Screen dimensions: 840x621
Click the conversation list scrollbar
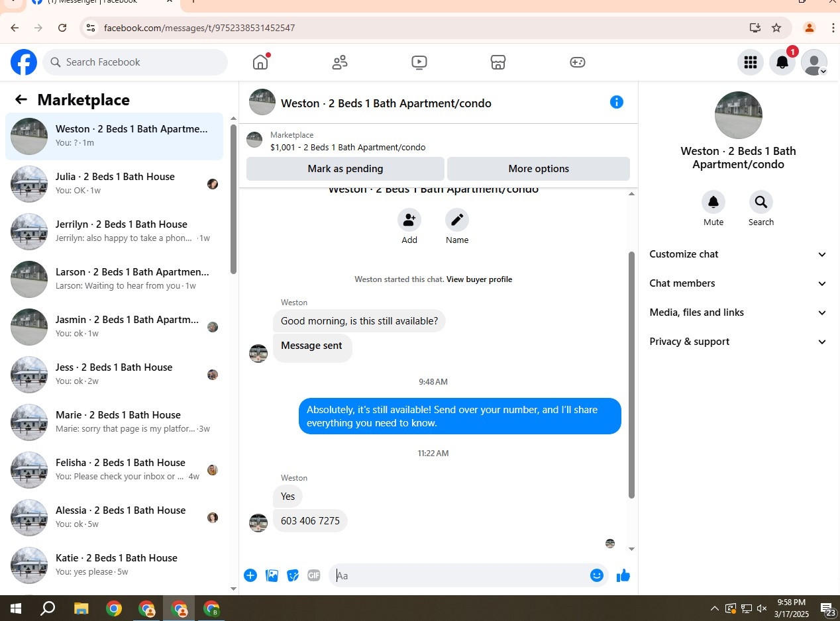click(233, 199)
